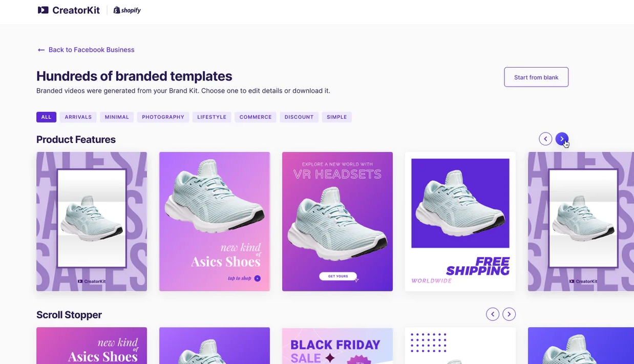
Task: Filter templates by ARRIVALS
Action: point(78,117)
